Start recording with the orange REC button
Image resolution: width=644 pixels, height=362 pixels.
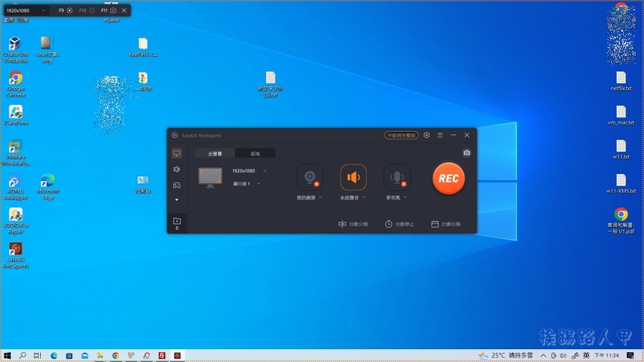tap(449, 178)
